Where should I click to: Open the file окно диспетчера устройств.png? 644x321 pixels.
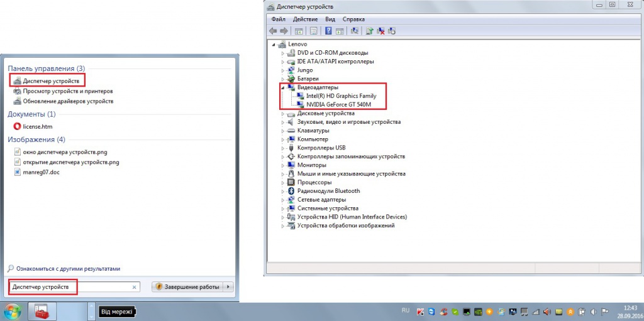65,152
